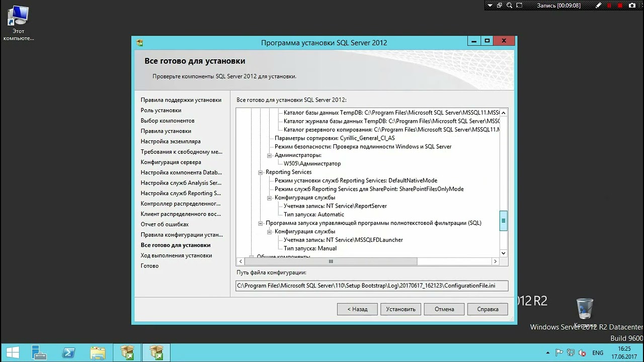
Task: Select the DefaultNativeMode Reporting Services row
Action: pos(356,180)
